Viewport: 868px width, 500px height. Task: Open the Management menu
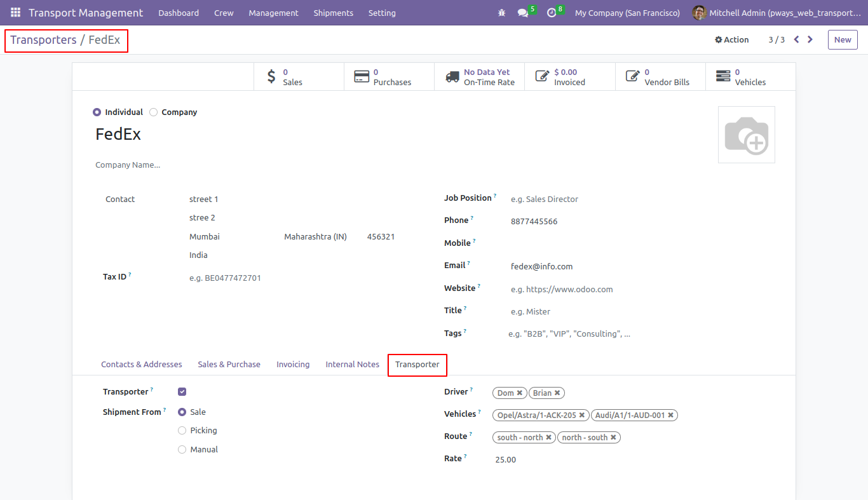pos(273,13)
